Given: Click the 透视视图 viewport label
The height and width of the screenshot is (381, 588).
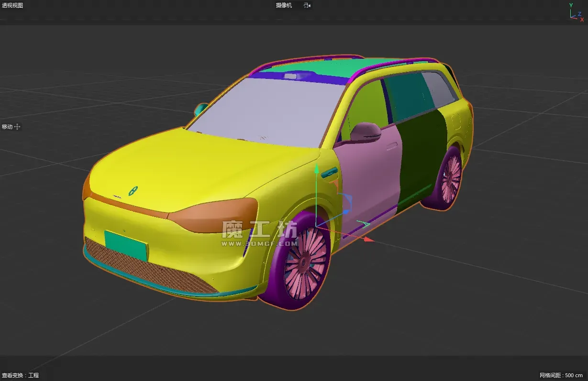Looking at the screenshot, I should (x=12, y=5).
